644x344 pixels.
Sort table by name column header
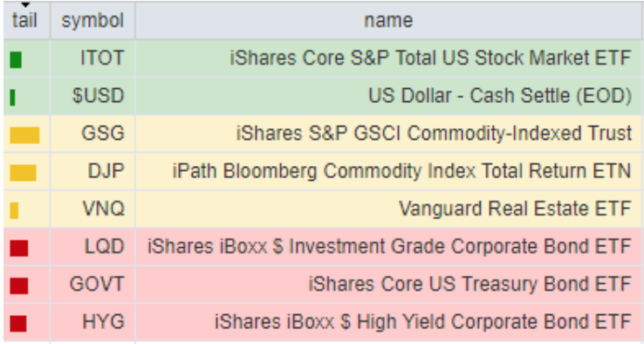(388, 21)
